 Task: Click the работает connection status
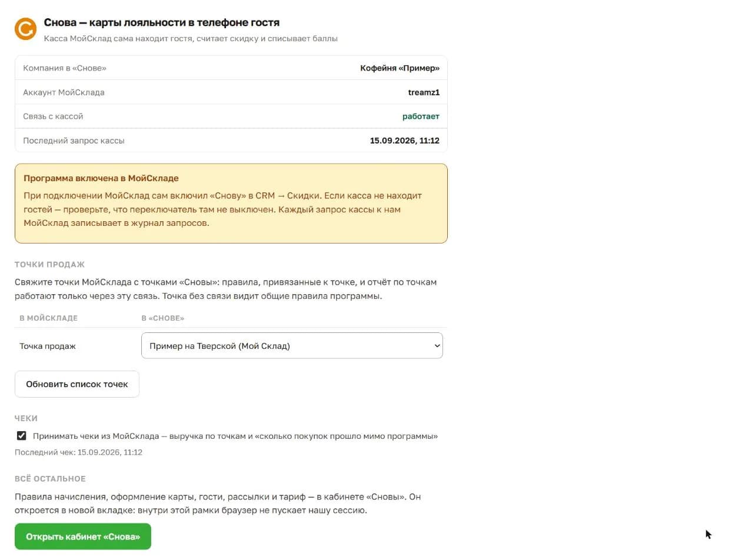[x=421, y=116]
